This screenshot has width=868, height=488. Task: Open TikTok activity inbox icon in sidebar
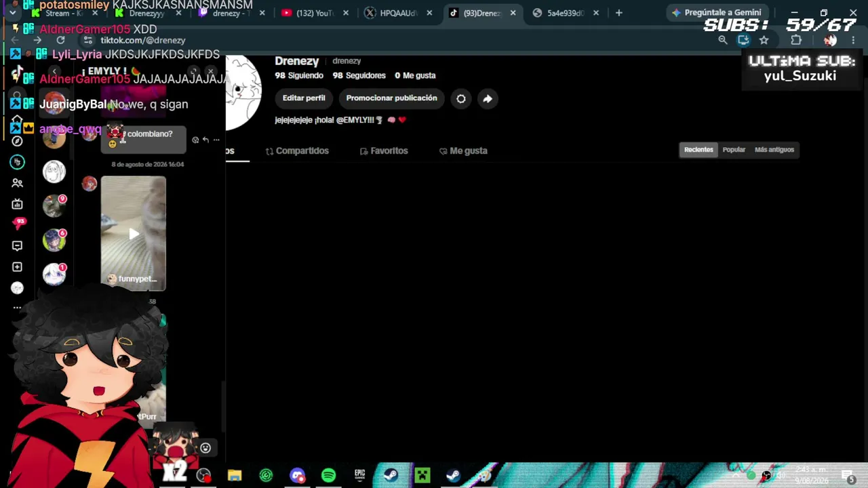pyautogui.click(x=18, y=246)
